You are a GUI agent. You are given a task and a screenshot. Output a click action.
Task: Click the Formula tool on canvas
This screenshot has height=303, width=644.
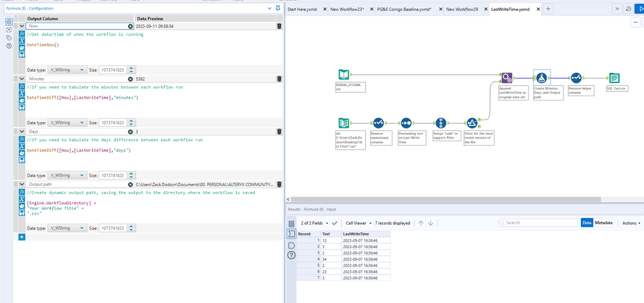(541, 78)
